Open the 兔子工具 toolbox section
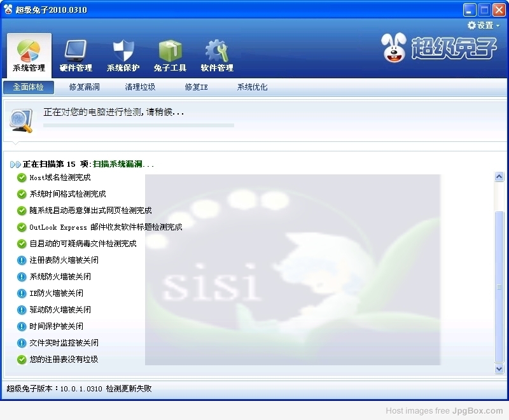509x420 pixels. tap(170, 55)
